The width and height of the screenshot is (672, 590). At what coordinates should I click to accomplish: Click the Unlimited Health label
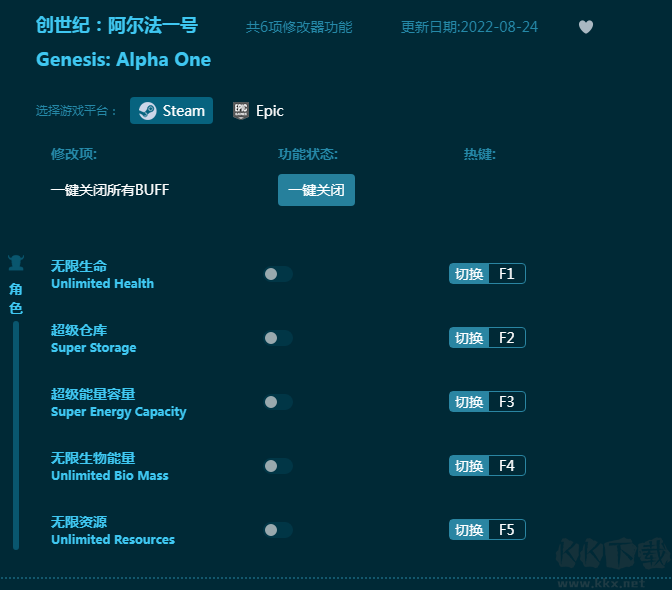[102, 284]
